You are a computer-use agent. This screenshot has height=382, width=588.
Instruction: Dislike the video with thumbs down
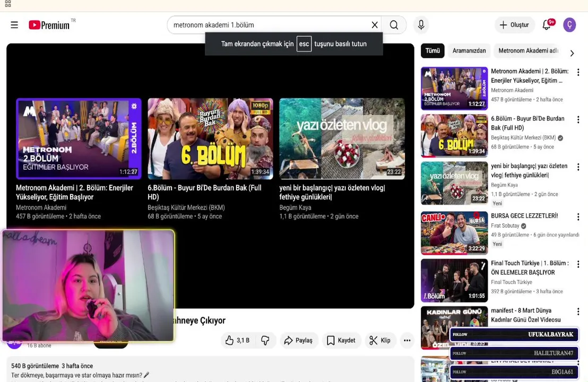pos(265,341)
